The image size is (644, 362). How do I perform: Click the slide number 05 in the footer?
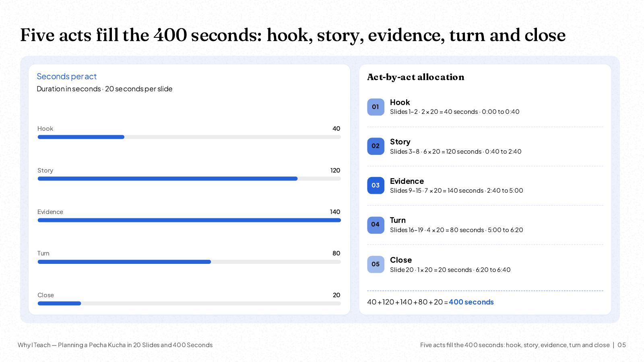(622, 345)
